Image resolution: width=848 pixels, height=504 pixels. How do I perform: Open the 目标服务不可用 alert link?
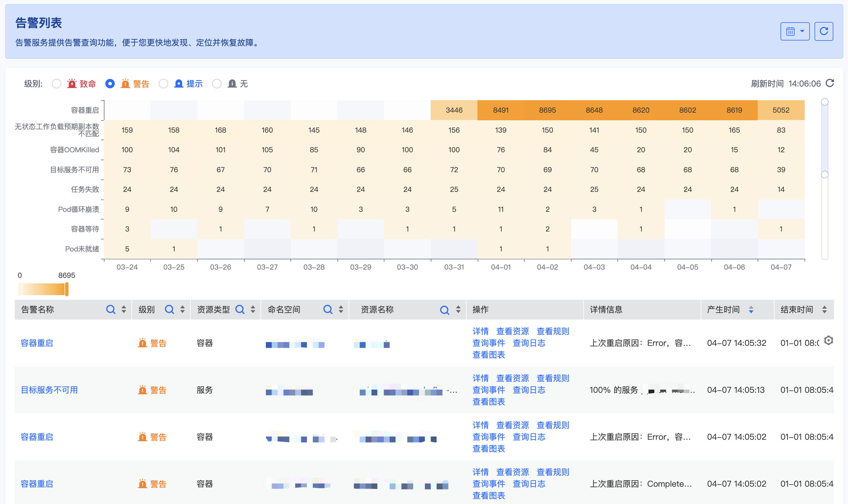(x=49, y=390)
